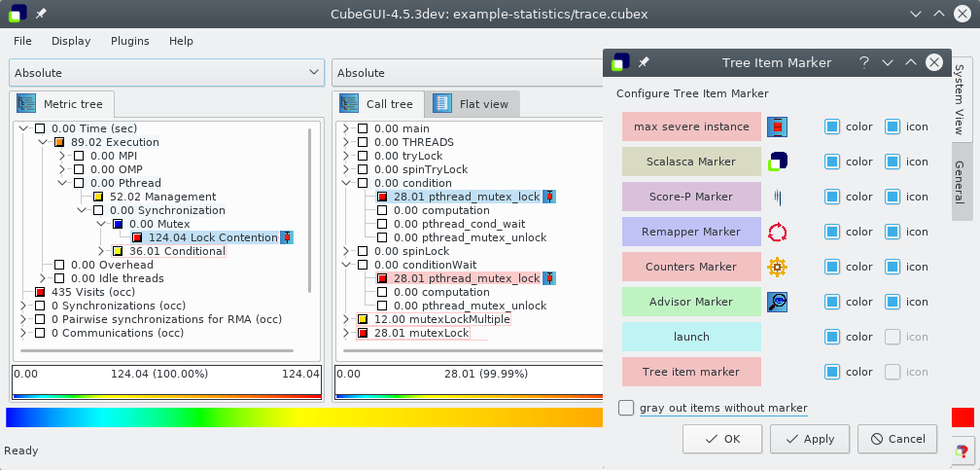Click the yellow severity box of Conditional
This screenshot has width=980, height=470.
[118, 252]
